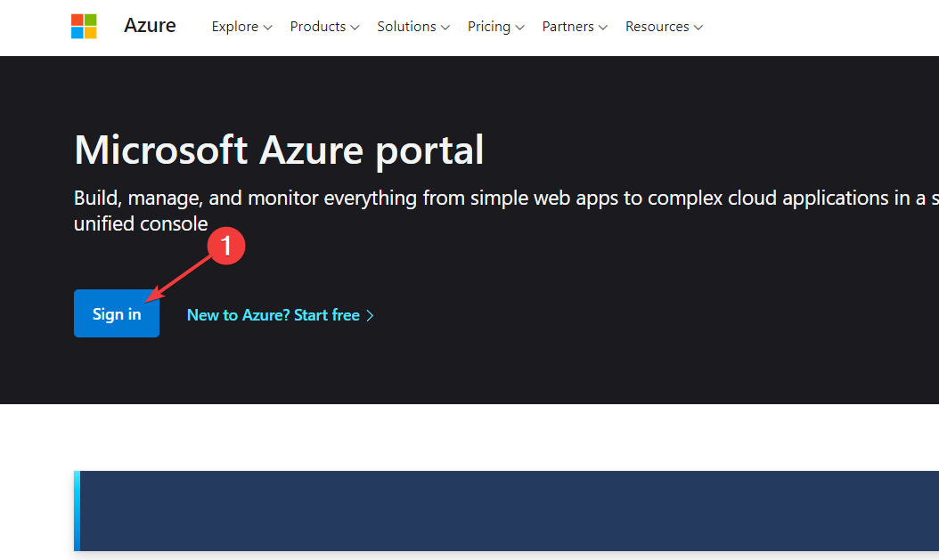Click the 'Microsoft Azure portal' heading
The width and height of the screenshot is (939, 560).
[x=279, y=150]
